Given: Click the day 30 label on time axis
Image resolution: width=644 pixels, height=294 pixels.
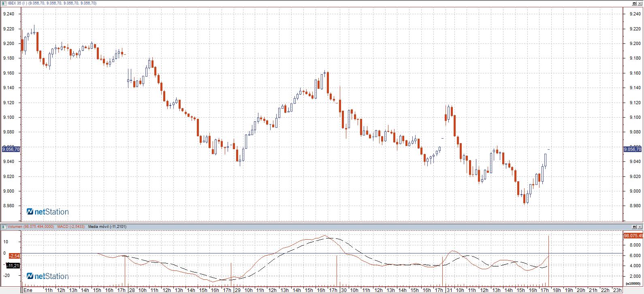Looking at the screenshot, I should 343,290.
